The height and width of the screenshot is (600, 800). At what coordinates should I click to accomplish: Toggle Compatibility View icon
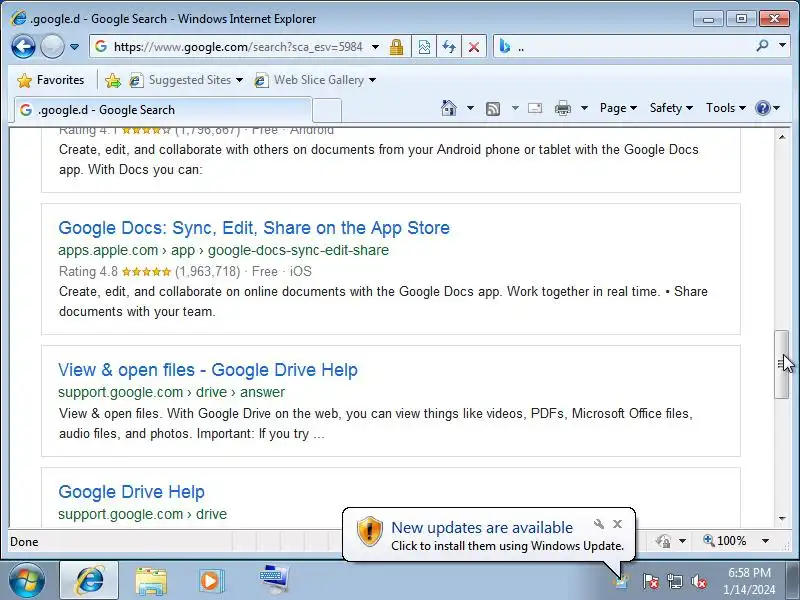point(424,47)
